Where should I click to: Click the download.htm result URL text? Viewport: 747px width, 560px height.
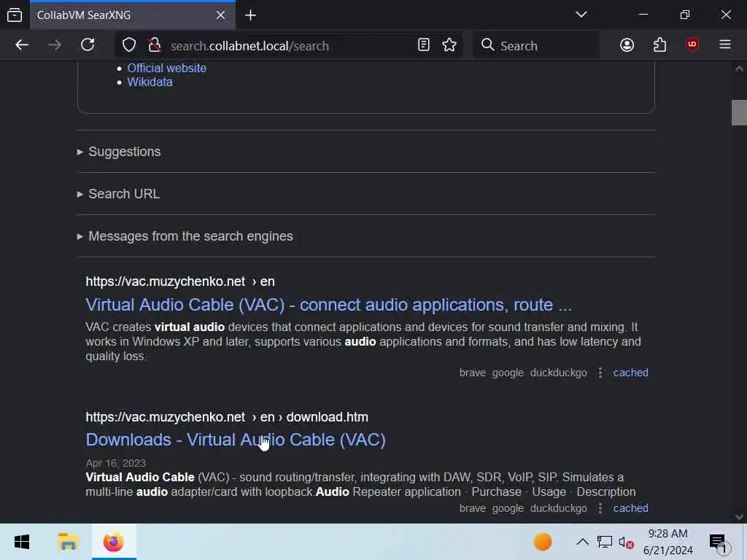coord(227,417)
